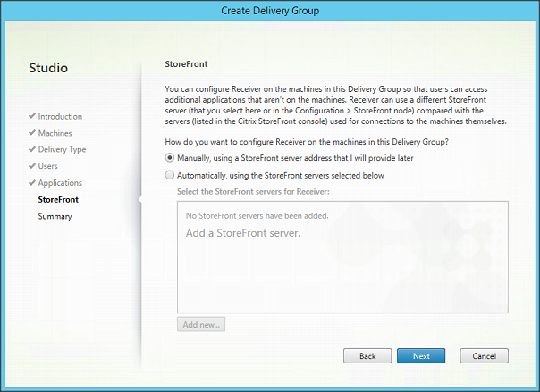The width and height of the screenshot is (540, 392).
Task: Open the Delivery Type step
Action: (62, 150)
